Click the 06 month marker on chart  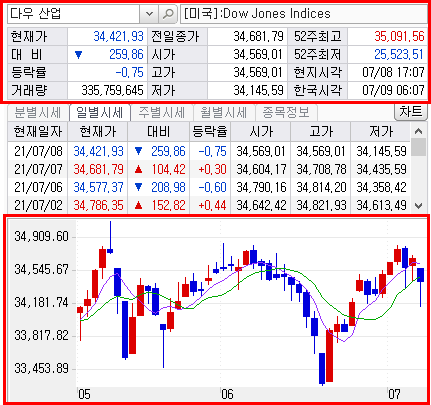pos(227,394)
